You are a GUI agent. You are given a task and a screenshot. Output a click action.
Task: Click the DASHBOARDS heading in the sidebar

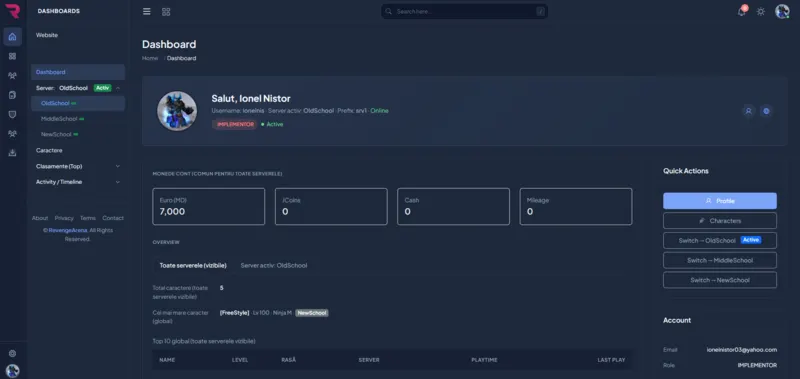pos(59,11)
